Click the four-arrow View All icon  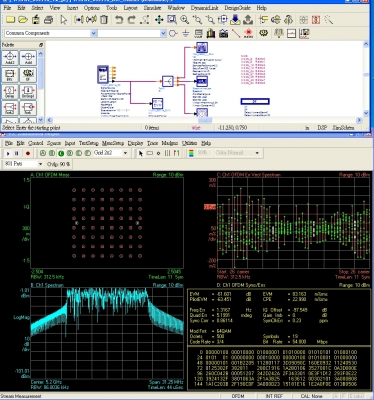coord(159,20)
